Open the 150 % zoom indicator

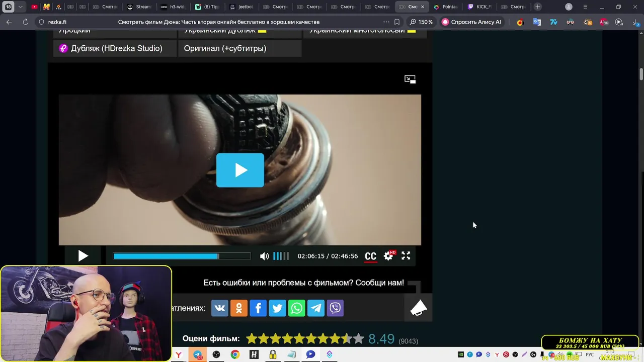point(421,22)
